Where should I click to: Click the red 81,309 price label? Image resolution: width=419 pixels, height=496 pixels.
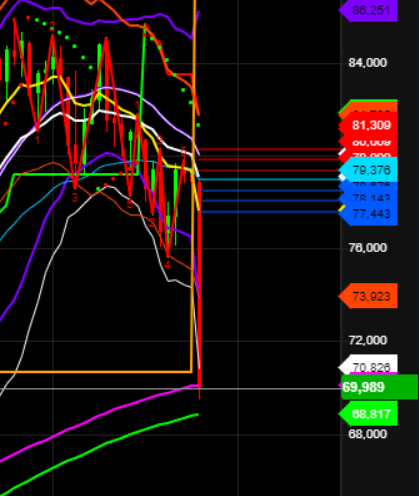coord(368,125)
